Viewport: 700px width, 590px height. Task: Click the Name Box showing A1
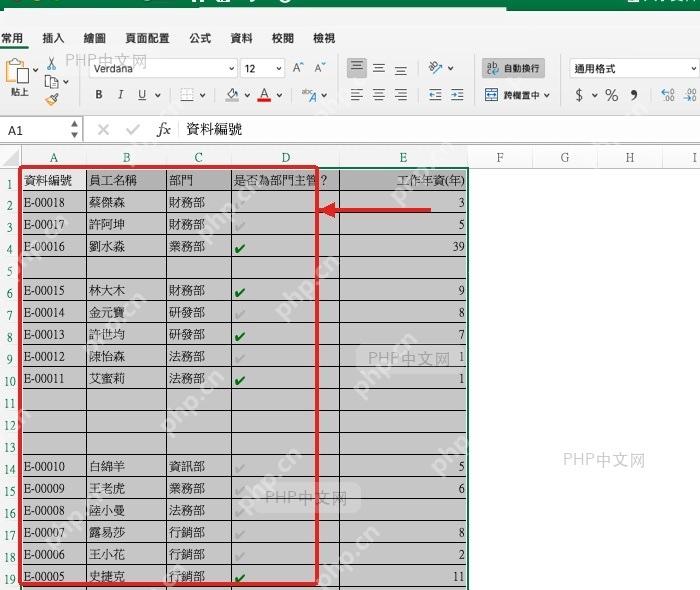click(x=36, y=130)
